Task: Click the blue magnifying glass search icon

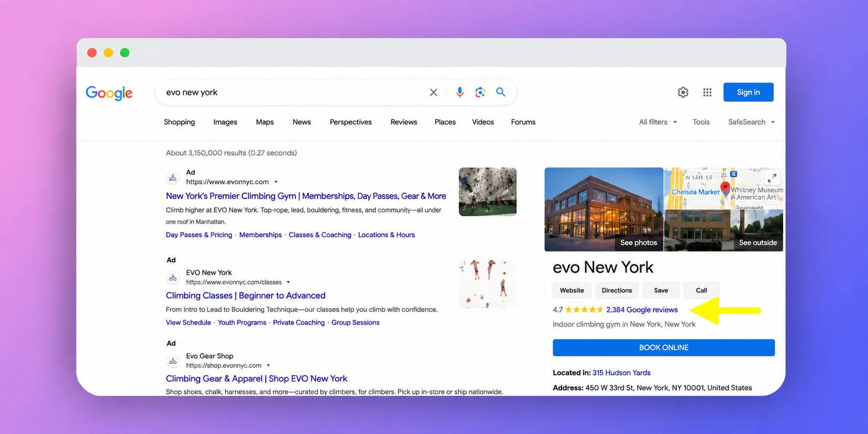Action: 501,91
